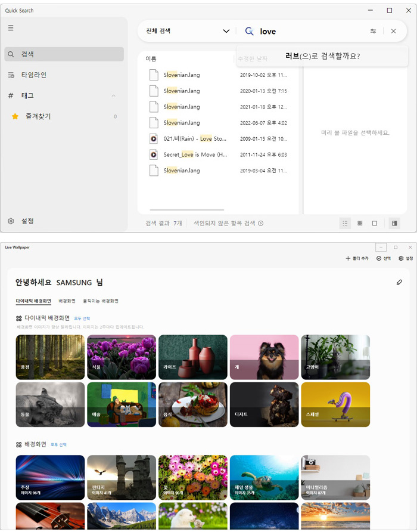Image resolution: width=417 pixels, height=532 pixels.
Task: Open search filter options icon
Action: coord(373,31)
